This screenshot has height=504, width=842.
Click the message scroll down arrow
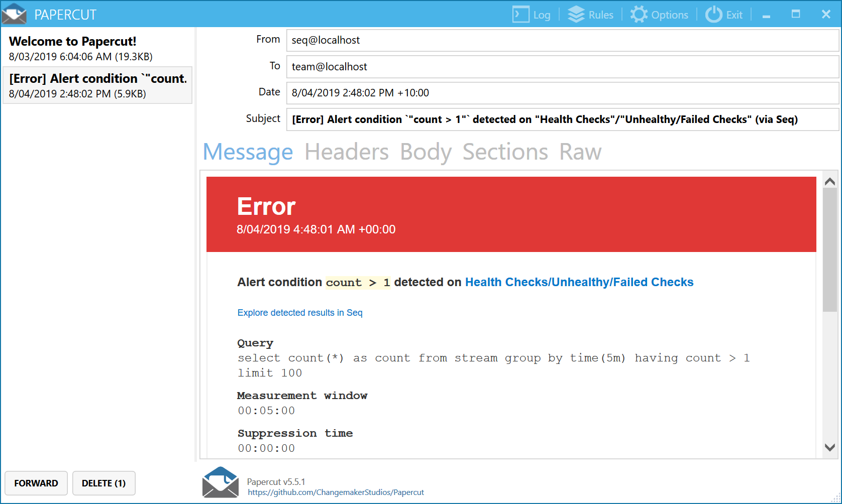pos(830,447)
